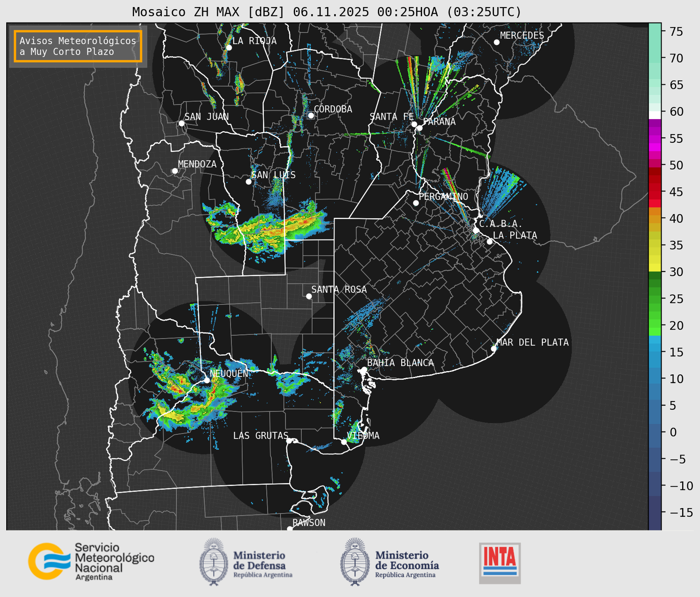
Task: Click the Neuquén city marker dot
Action: (207, 380)
